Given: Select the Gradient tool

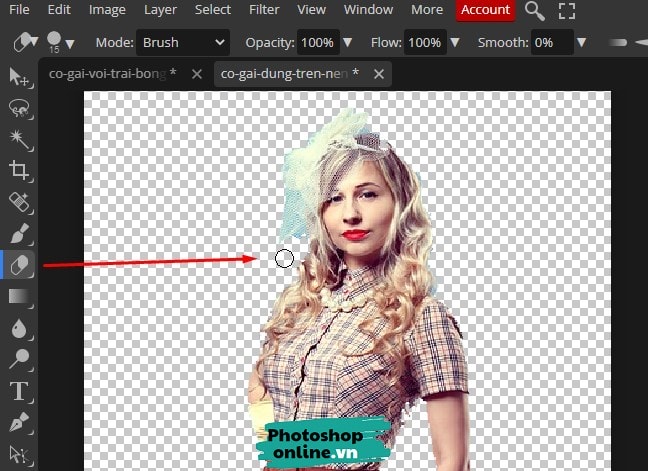Looking at the screenshot, I should (19, 296).
